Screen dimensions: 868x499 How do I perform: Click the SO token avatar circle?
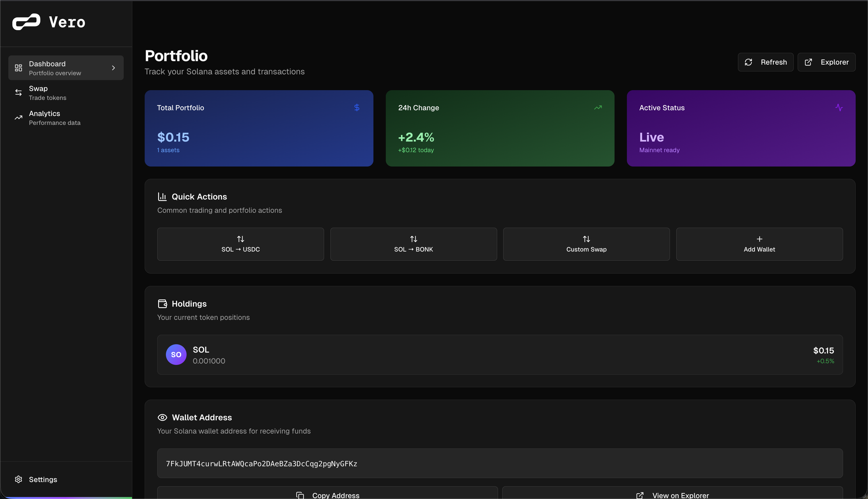click(x=176, y=354)
